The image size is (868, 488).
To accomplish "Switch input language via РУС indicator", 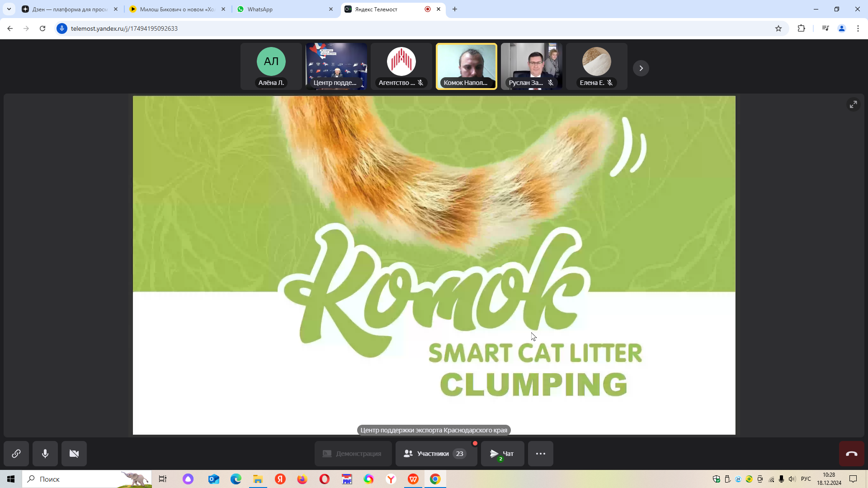I will tap(806, 479).
